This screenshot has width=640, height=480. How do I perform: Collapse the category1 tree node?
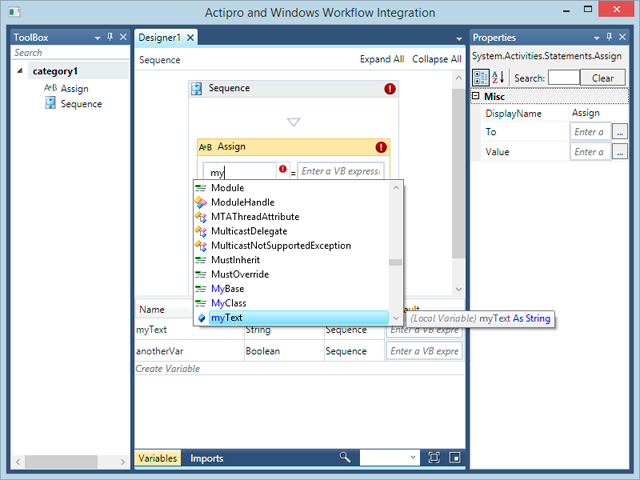tap(20, 71)
